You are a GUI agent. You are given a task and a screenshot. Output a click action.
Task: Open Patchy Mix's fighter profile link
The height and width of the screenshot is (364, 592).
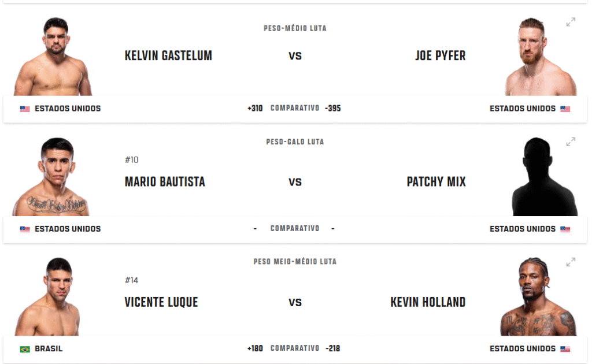pyautogui.click(x=436, y=182)
